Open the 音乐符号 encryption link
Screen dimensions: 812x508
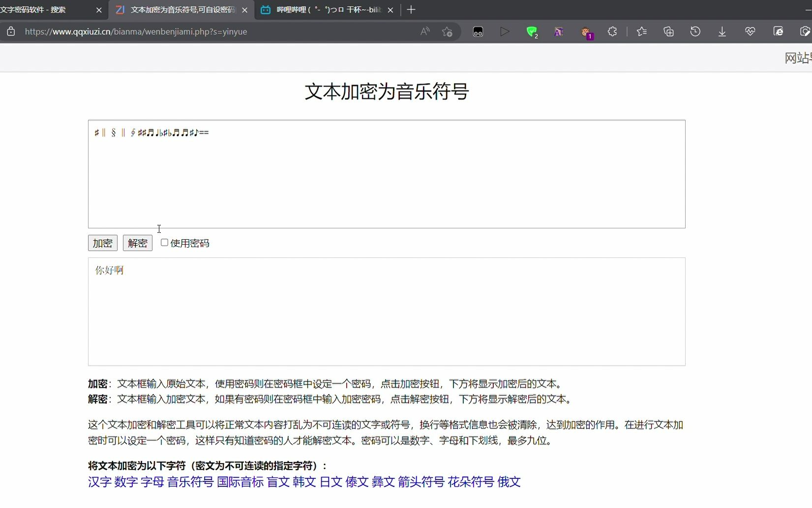click(x=190, y=482)
